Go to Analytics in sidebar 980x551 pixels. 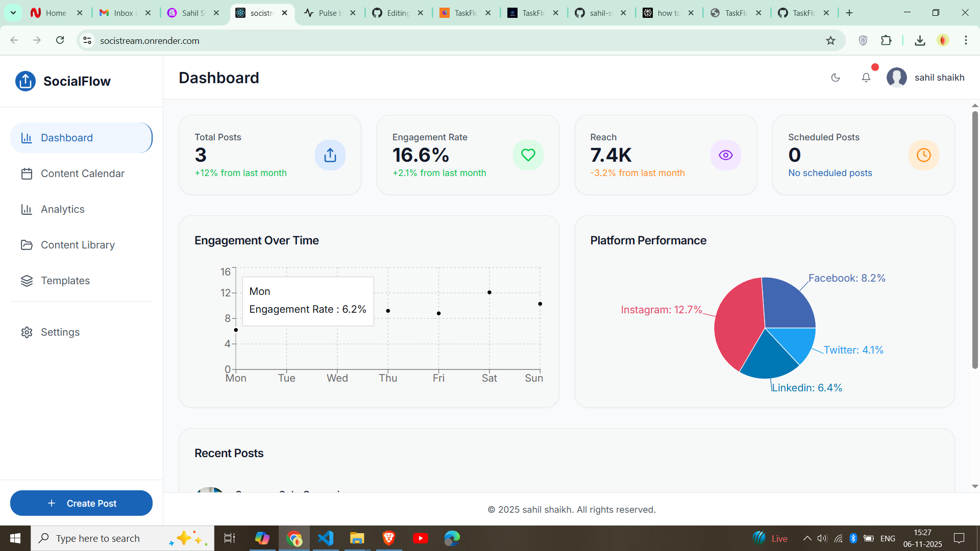62,209
